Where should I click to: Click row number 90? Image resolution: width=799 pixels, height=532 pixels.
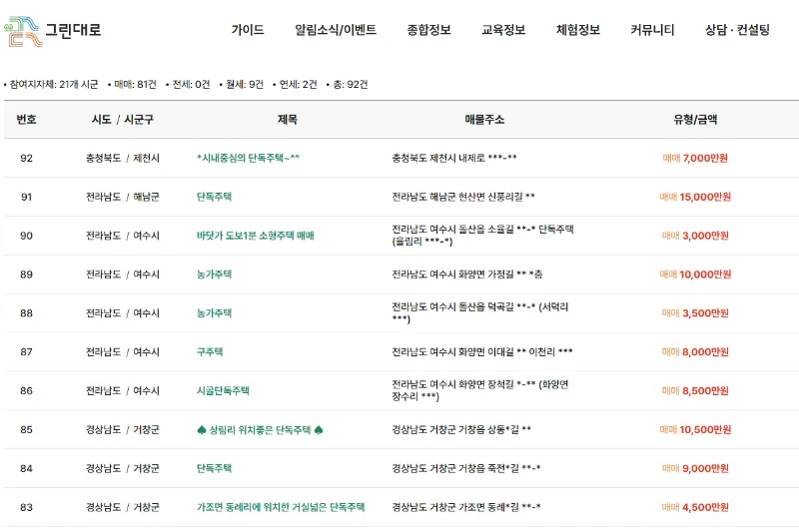(27, 236)
